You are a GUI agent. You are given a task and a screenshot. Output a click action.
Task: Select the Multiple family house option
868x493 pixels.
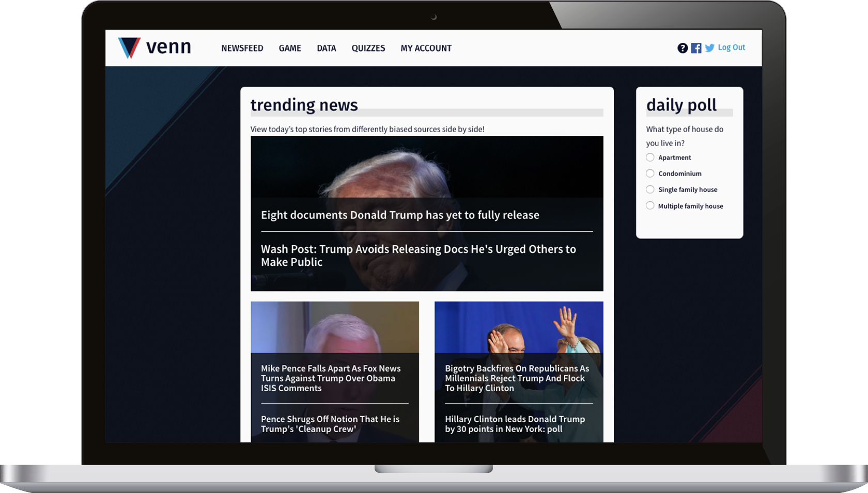(x=650, y=205)
